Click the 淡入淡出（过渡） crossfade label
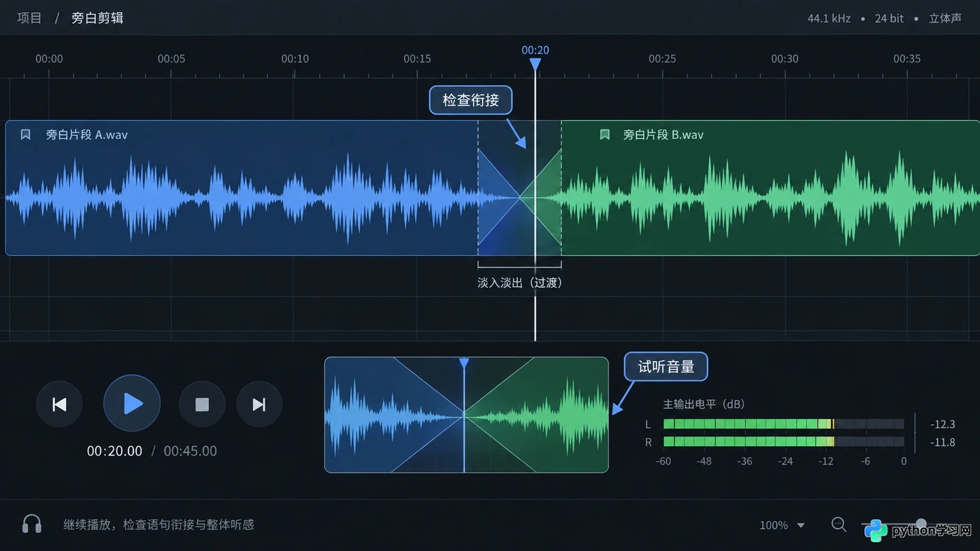The image size is (980, 551). point(520,282)
